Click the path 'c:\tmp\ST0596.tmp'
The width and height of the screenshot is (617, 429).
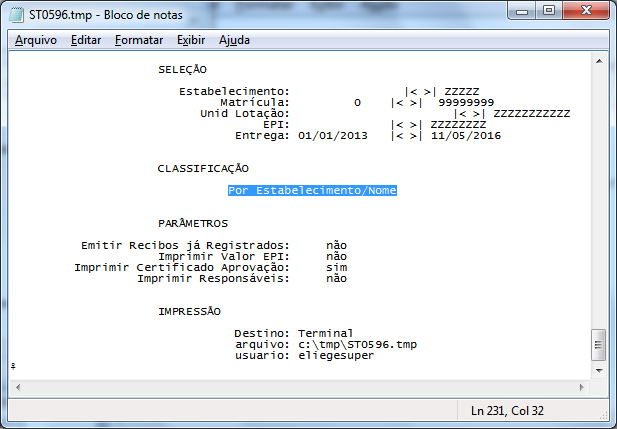click(357, 345)
